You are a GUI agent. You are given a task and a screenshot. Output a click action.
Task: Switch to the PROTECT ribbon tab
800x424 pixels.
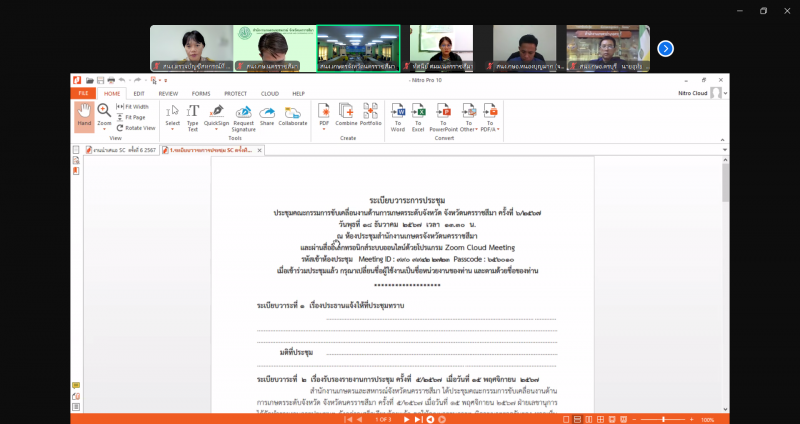click(235, 94)
